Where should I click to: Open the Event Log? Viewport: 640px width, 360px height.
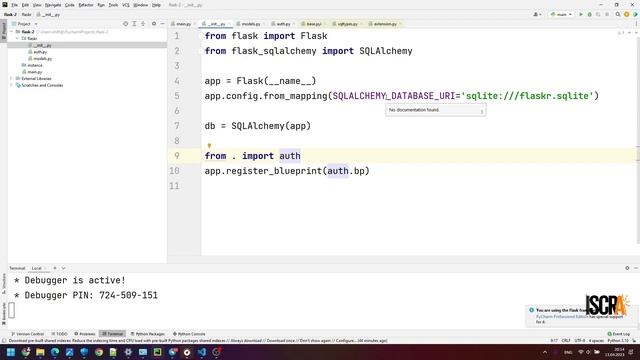(x=619, y=334)
